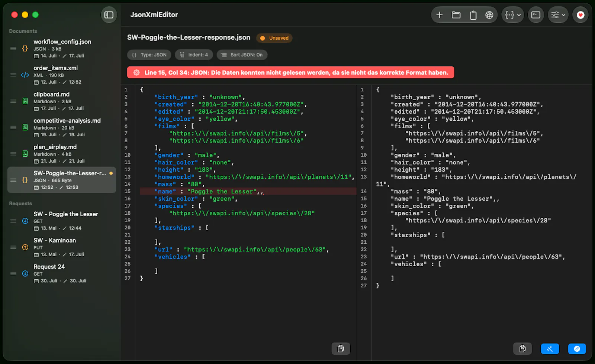Open the Indent: 4 selector

pyautogui.click(x=194, y=55)
